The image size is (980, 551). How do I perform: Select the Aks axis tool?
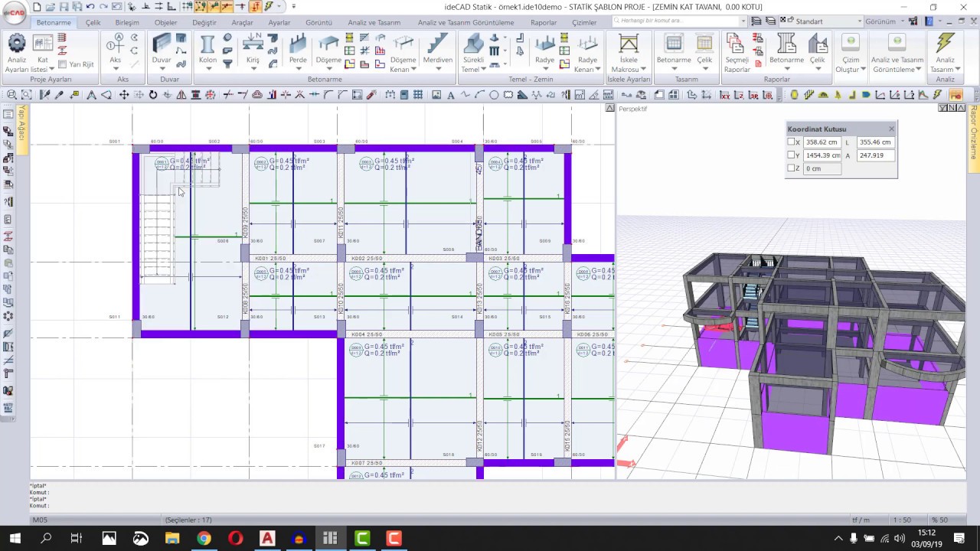[115, 50]
